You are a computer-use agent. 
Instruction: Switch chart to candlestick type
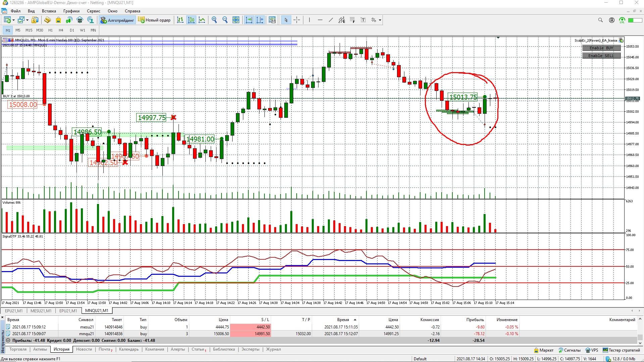[x=191, y=20]
